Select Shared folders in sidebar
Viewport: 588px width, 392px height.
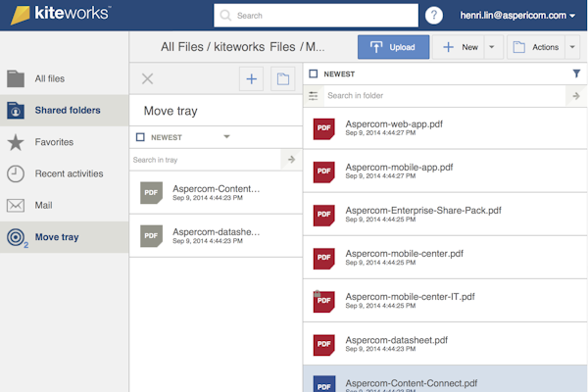pyautogui.click(x=65, y=111)
